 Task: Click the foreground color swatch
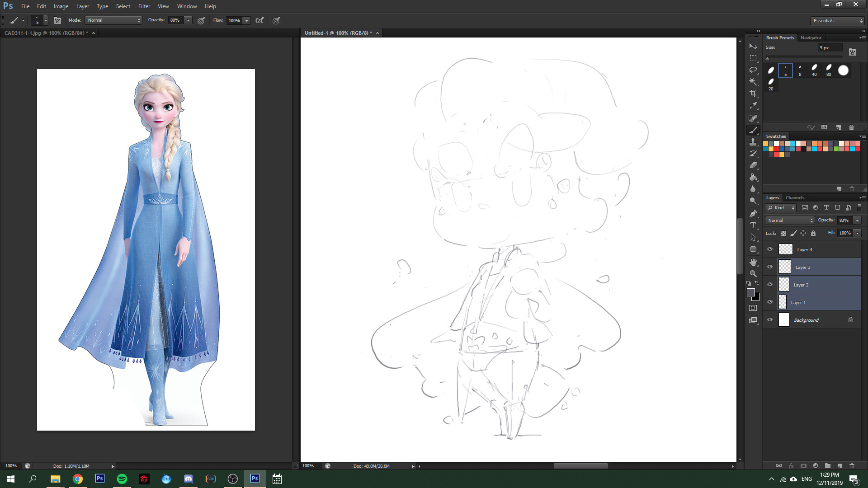pos(751,292)
